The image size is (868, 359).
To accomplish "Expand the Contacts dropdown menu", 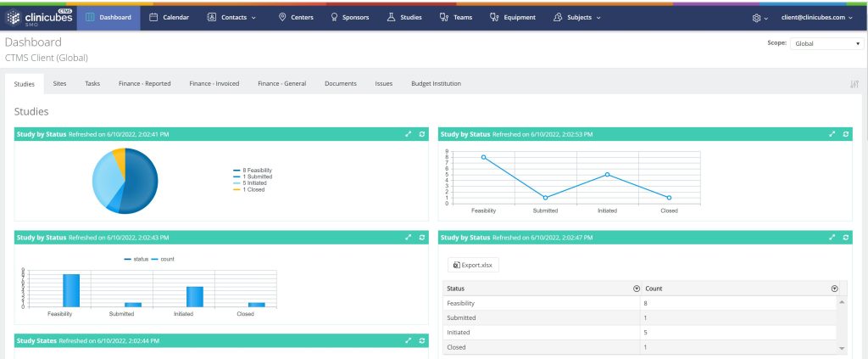I will [x=231, y=17].
